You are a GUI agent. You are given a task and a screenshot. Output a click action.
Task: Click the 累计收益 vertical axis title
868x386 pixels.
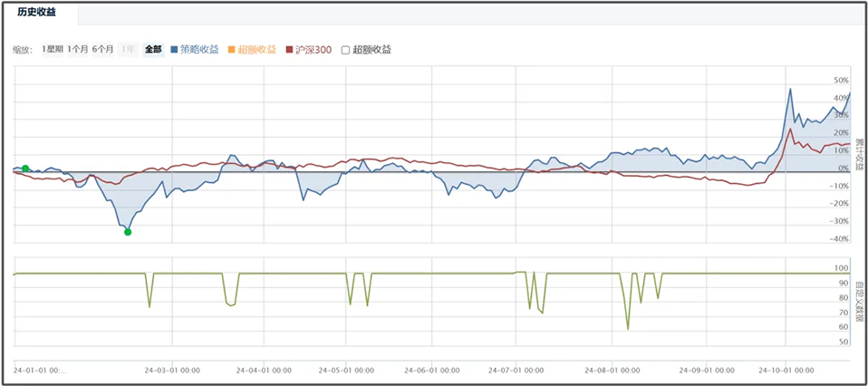(x=859, y=155)
